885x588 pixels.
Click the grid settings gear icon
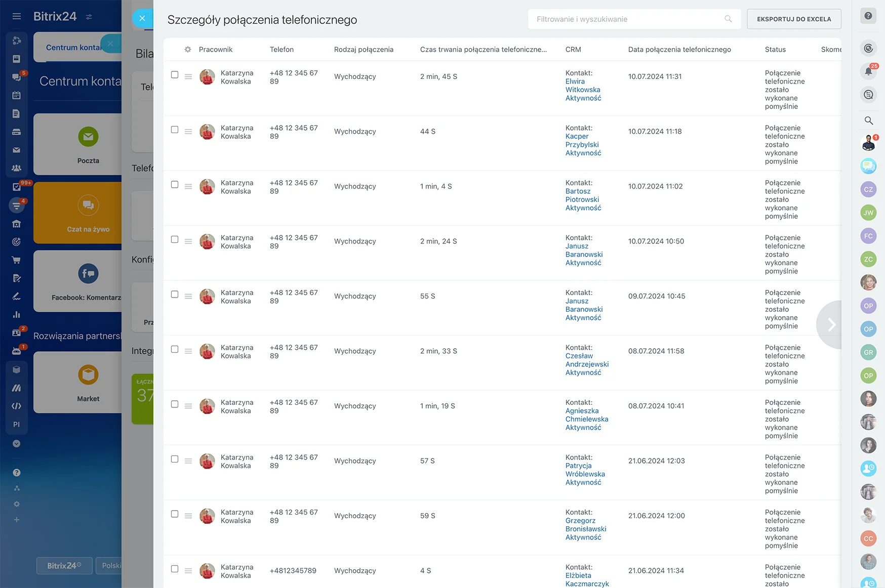[x=188, y=50]
